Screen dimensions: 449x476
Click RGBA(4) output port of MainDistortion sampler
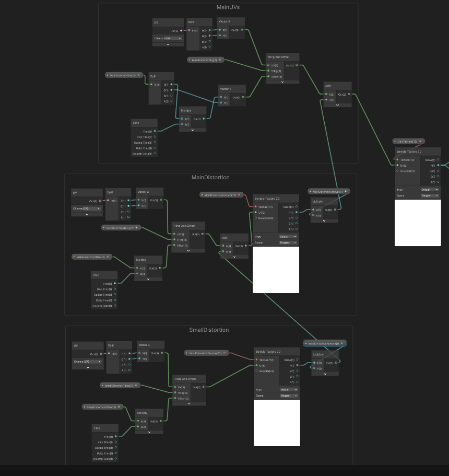pyautogui.click(x=297, y=207)
